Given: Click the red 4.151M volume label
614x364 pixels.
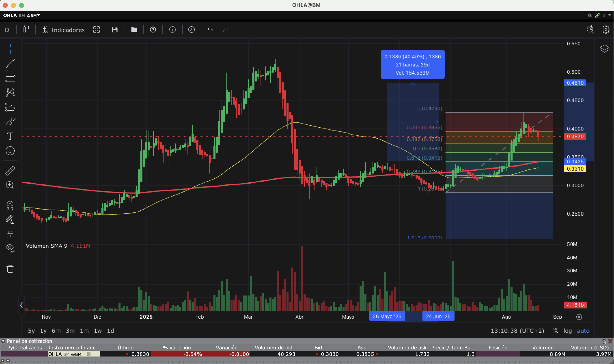Looking at the screenshot, I should 575,305.
